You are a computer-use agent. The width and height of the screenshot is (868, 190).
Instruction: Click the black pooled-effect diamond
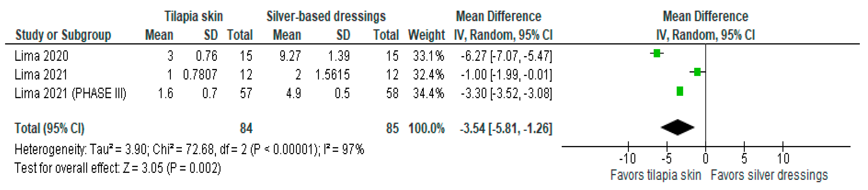[x=678, y=128]
